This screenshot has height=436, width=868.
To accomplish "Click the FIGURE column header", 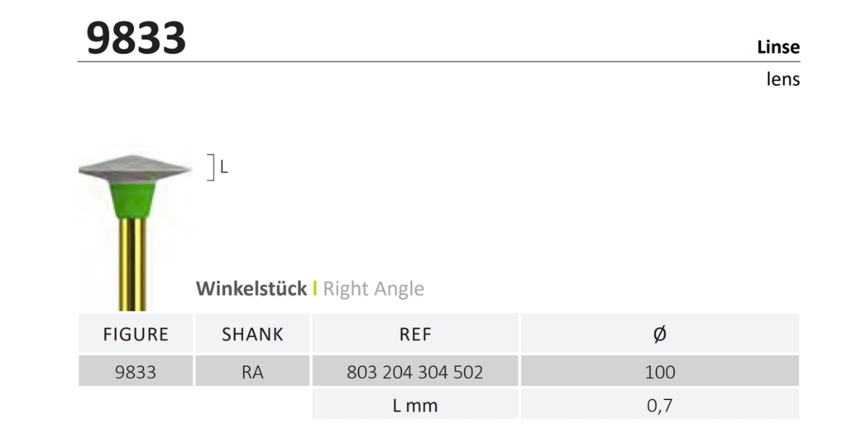I will [136, 334].
